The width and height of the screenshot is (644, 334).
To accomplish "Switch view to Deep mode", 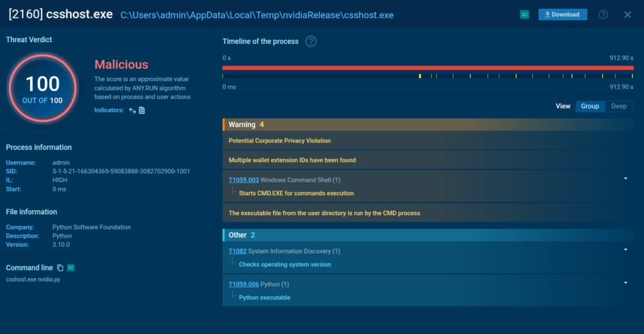I will point(619,106).
